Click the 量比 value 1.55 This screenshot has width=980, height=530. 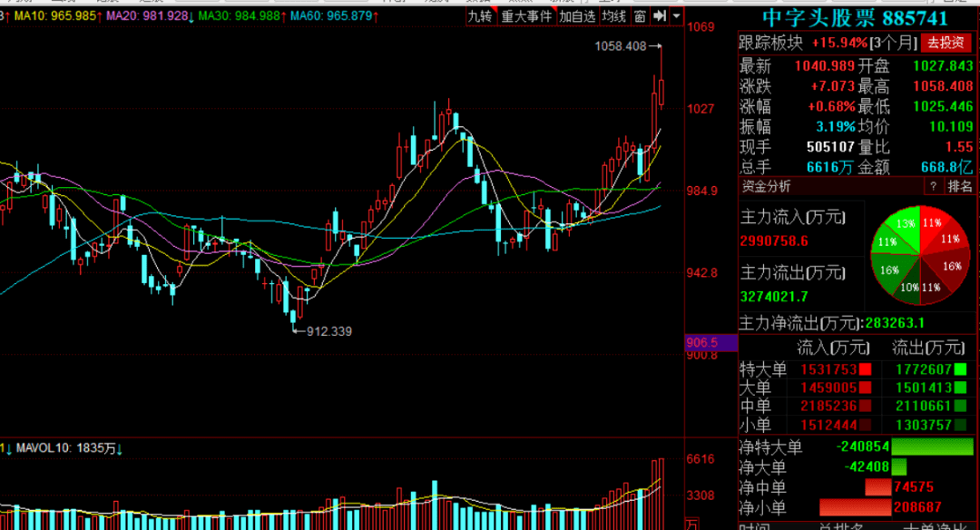959,147
